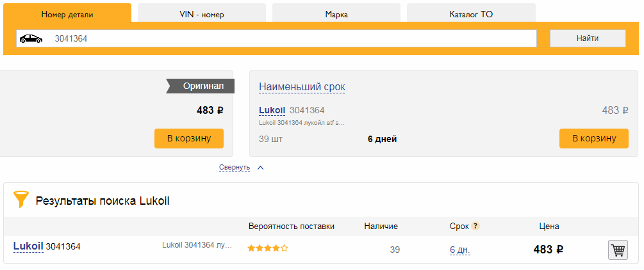This screenshot has width=644, height=270.
Task: Click the 6 дн. delivery term link
Action: coord(460,250)
